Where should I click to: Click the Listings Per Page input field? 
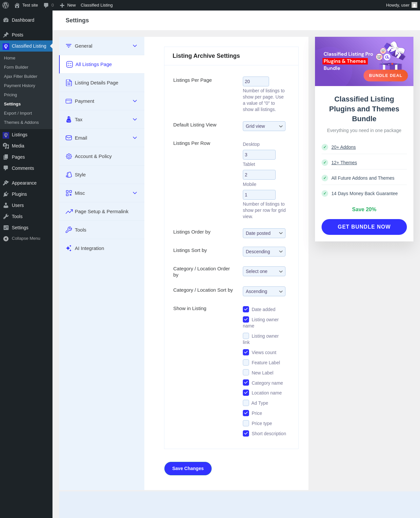point(256,81)
